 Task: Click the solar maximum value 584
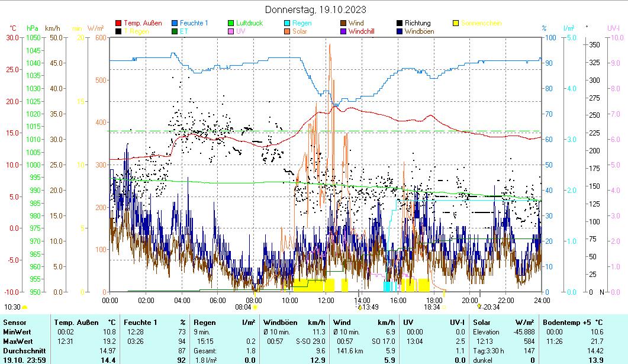(x=530, y=342)
